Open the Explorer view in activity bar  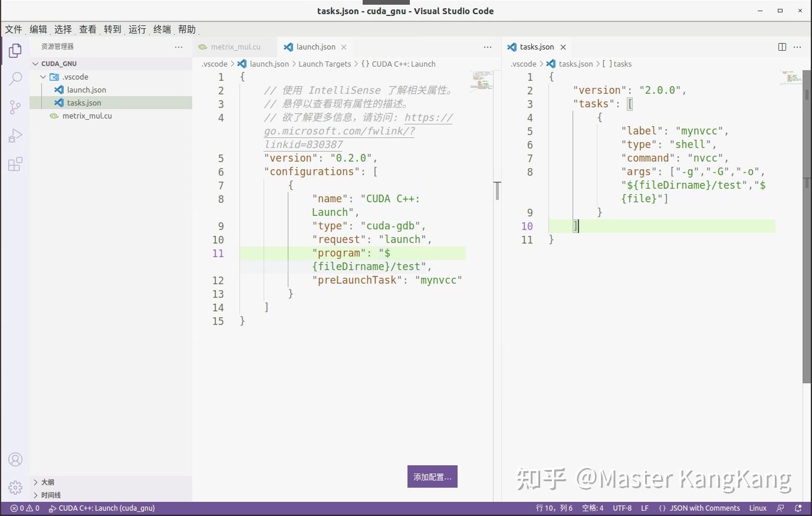pyautogui.click(x=15, y=51)
